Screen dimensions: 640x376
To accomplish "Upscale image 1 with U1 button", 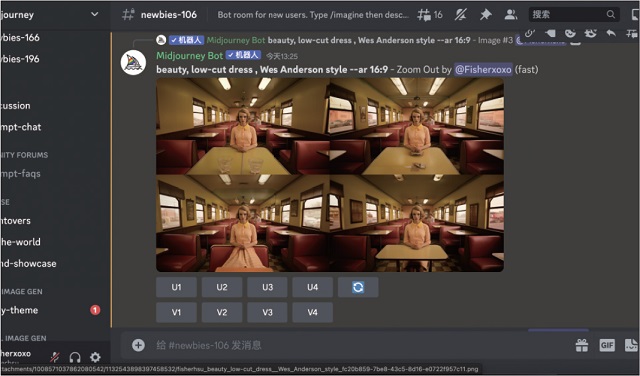I will tap(176, 287).
